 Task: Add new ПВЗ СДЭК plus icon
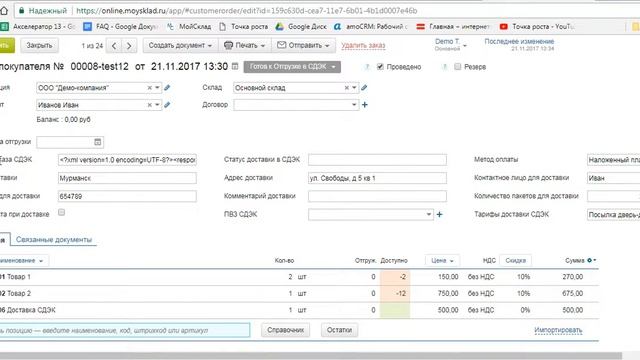(x=440, y=214)
